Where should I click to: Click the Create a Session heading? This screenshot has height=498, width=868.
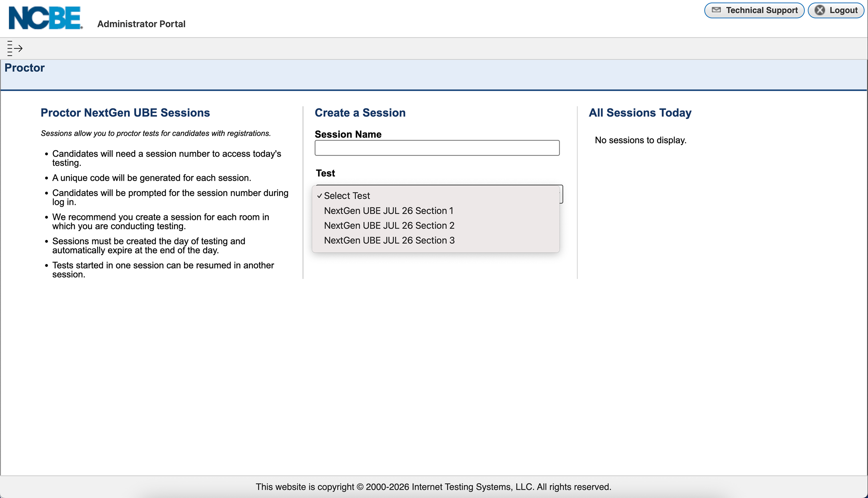(360, 112)
